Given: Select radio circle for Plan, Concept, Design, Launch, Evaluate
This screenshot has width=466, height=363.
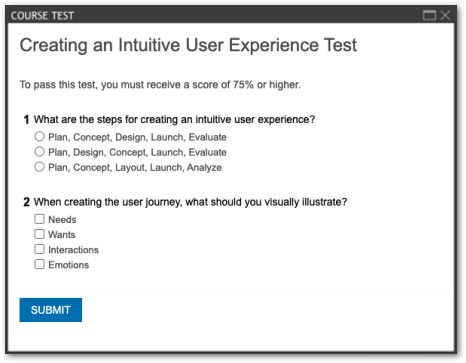Looking at the screenshot, I should 39,136.
